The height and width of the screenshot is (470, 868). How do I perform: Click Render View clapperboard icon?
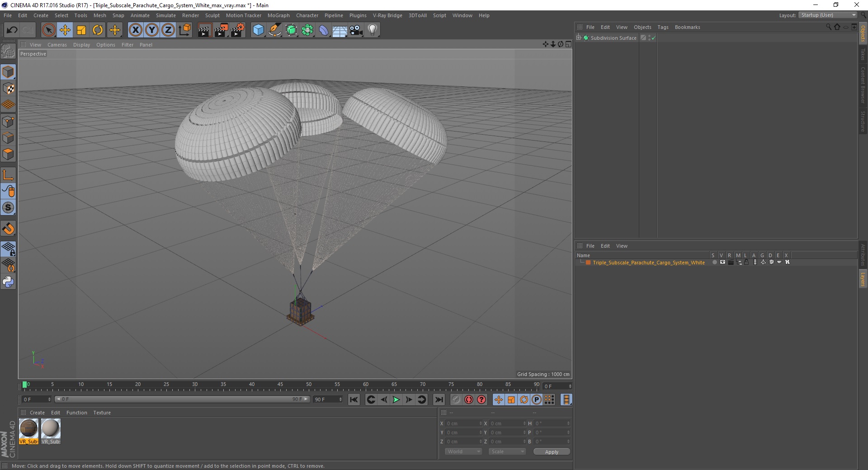[204, 30]
